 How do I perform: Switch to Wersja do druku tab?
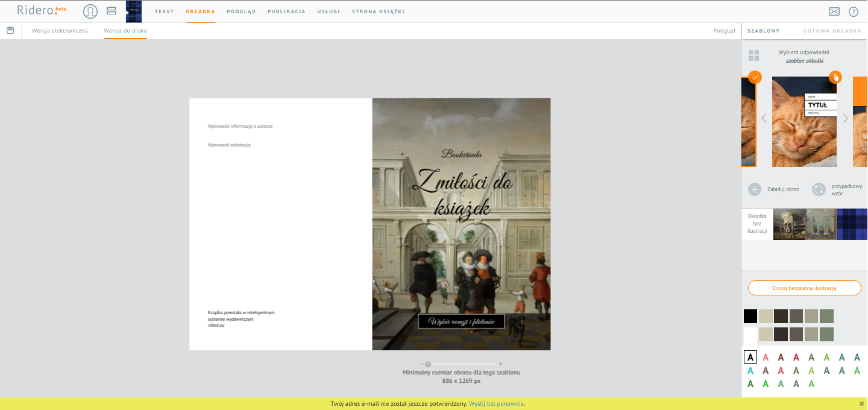(x=125, y=31)
